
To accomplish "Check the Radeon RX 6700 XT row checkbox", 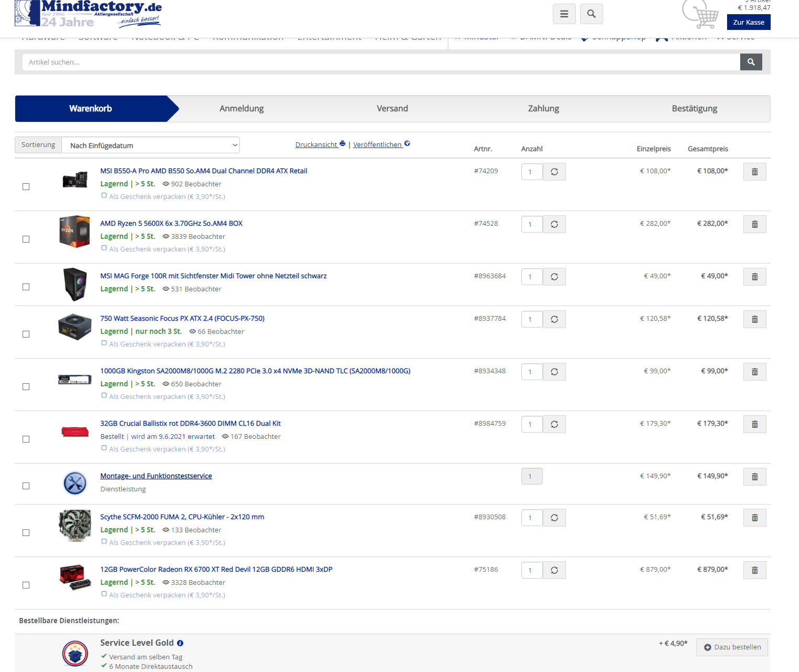I will tap(26, 585).
